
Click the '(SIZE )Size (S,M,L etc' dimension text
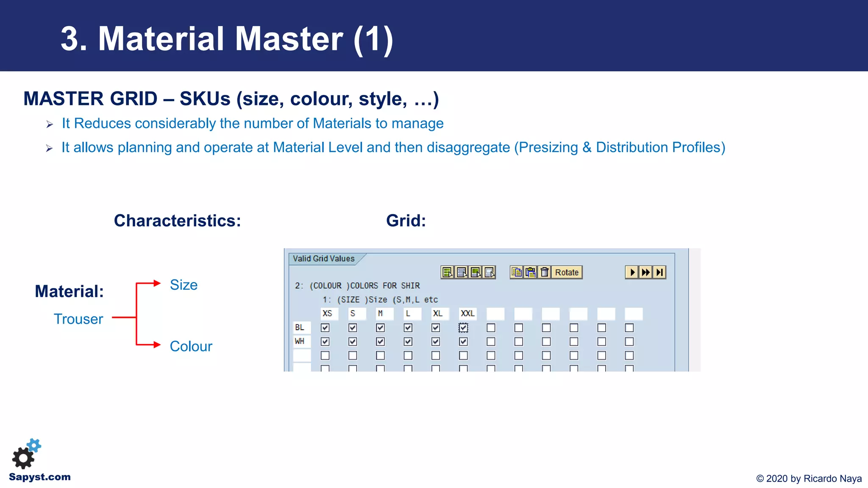[387, 300]
